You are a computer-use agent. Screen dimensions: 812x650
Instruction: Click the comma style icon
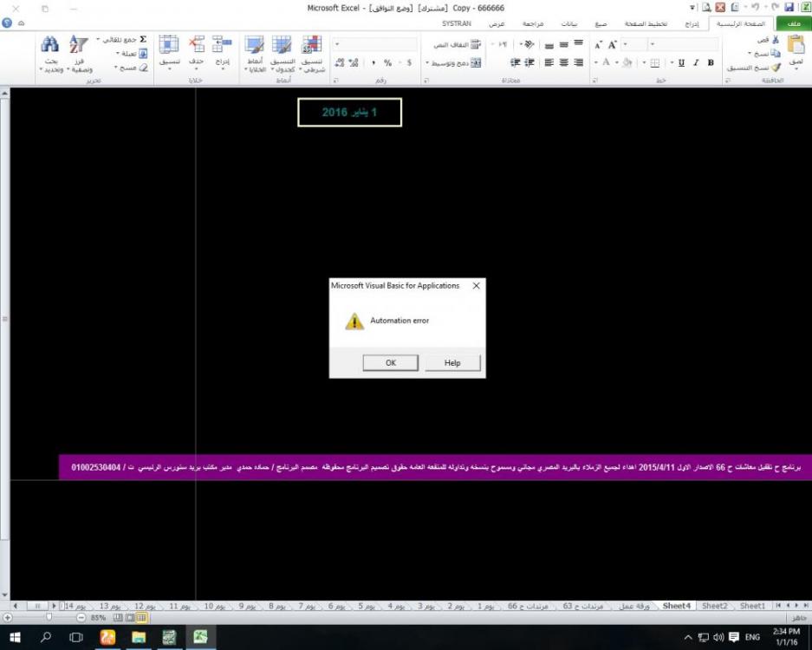pyautogui.click(x=373, y=62)
